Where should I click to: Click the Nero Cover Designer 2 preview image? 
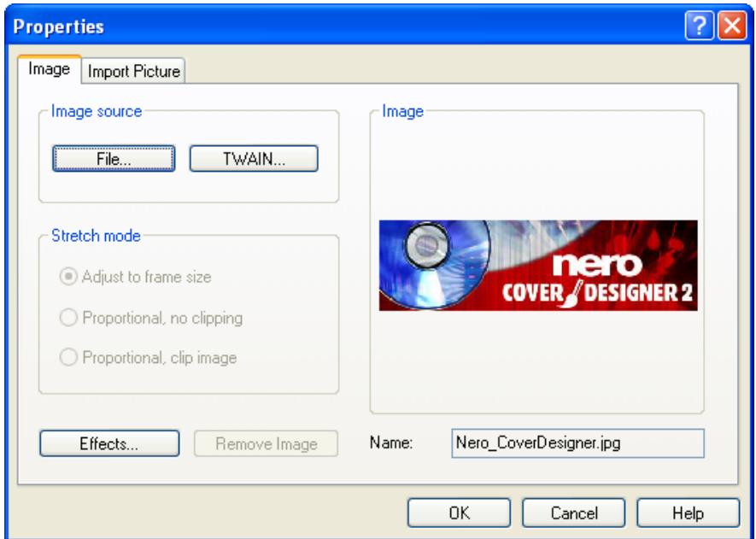click(538, 266)
